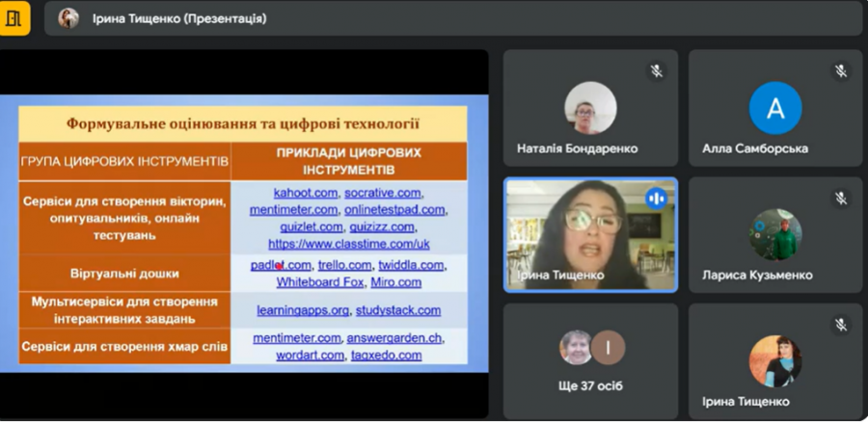Open mentimeter.com link in хмар слів row
Screen dimensions: 868x422
tap(297, 338)
